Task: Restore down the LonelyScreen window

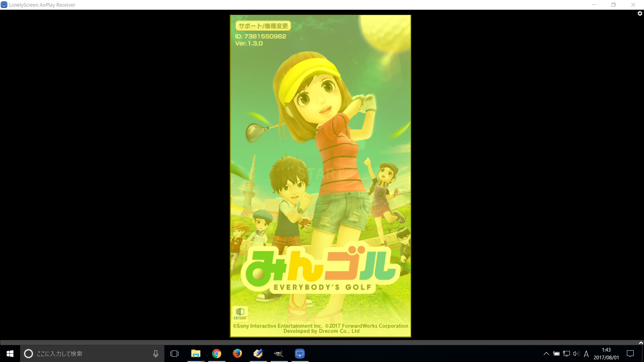Action: [613, 5]
